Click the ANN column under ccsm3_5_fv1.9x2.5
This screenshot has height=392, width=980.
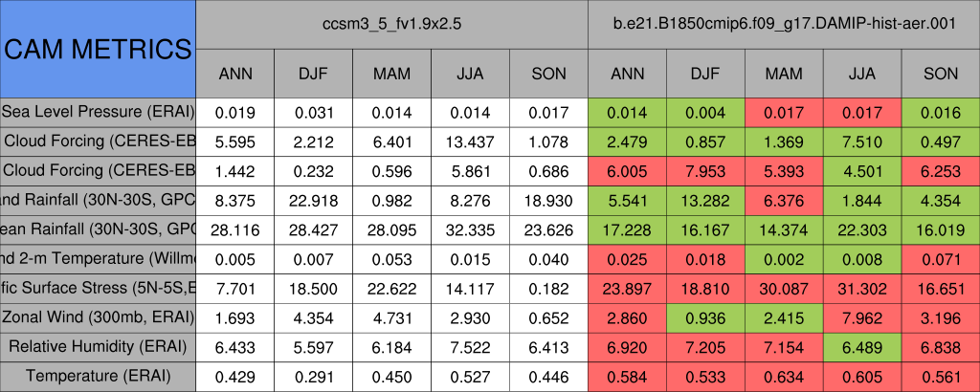tap(235, 74)
